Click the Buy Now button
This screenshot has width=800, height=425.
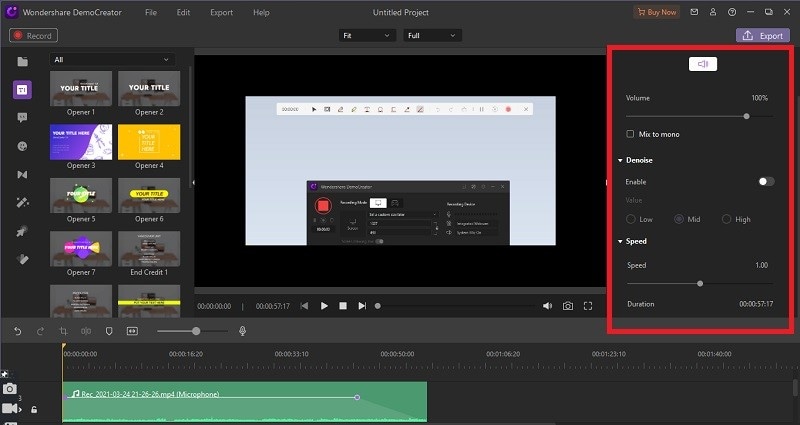click(657, 12)
